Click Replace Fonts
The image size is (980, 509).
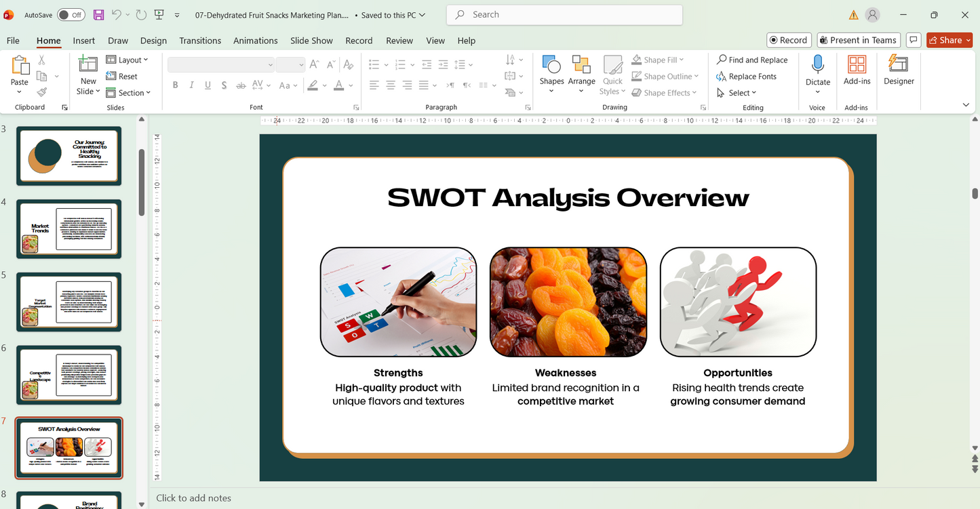click(746, 77)
